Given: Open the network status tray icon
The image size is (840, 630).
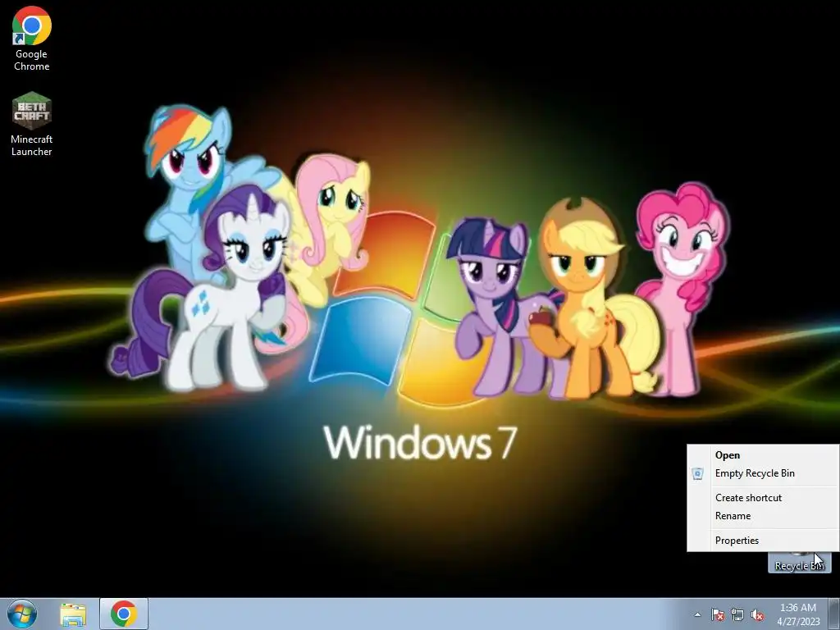Looking at the screenshot, I should click(737, 615).
